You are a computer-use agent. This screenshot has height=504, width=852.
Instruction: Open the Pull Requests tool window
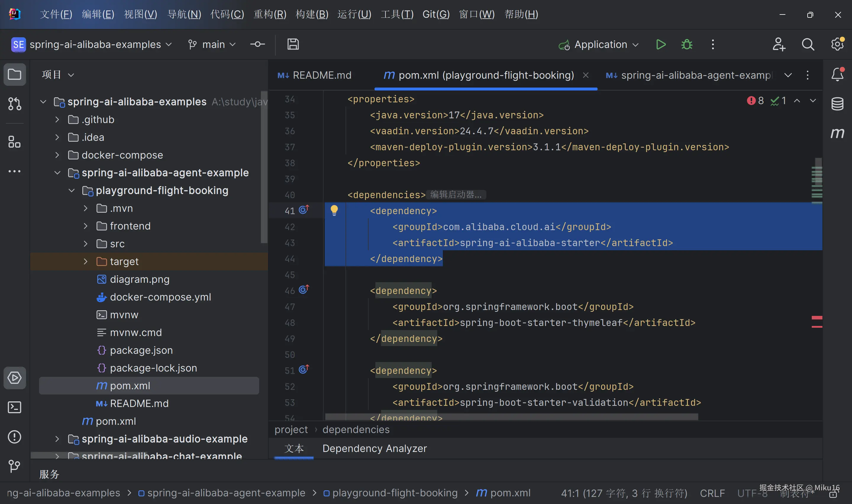[x=14, y=104]
